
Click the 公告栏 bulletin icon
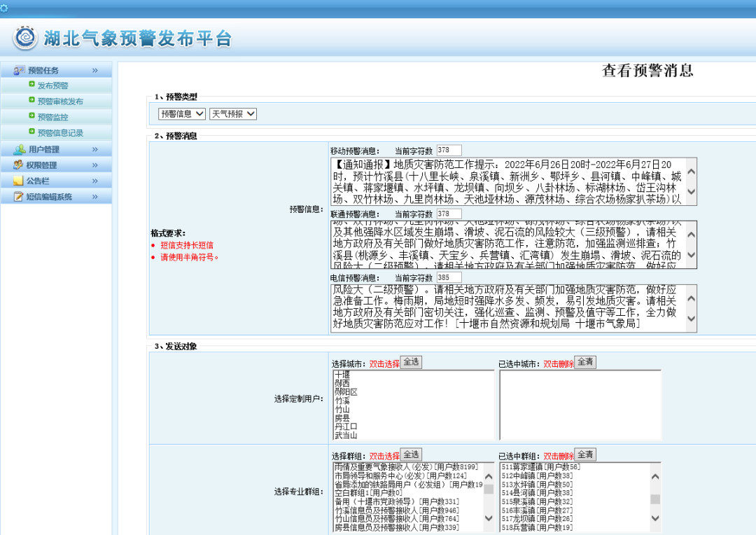tap(19, 181)
